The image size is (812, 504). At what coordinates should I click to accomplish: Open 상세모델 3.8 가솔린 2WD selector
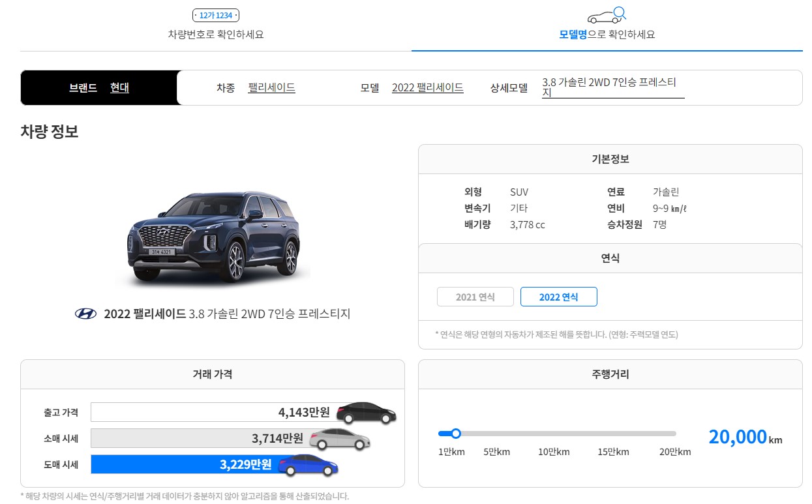pos(613,87)
